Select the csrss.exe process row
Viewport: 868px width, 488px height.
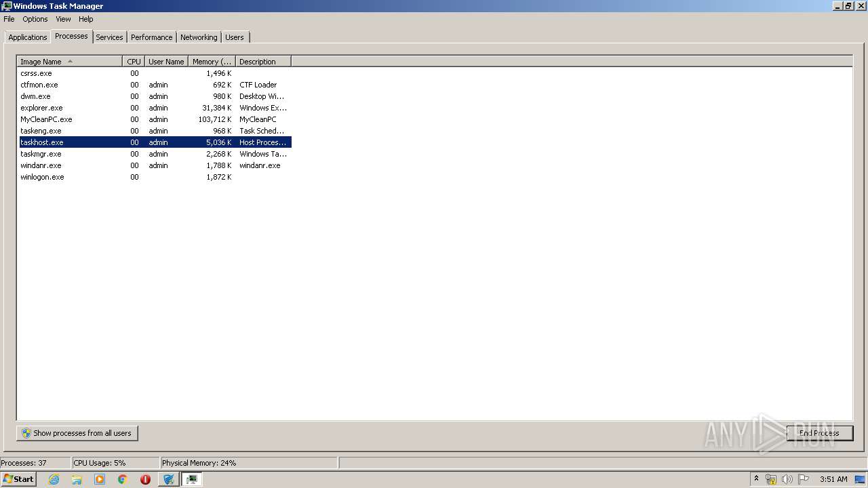click(155, 73)
